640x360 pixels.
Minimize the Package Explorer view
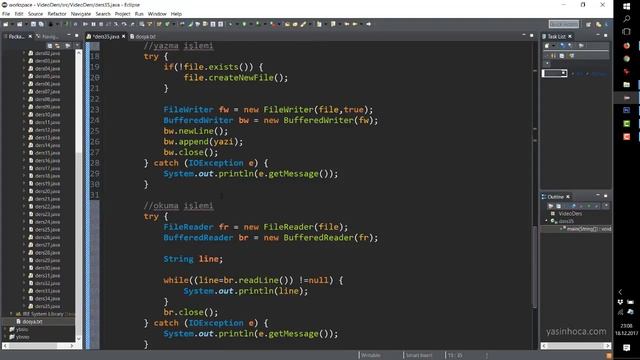pos(68,36)
